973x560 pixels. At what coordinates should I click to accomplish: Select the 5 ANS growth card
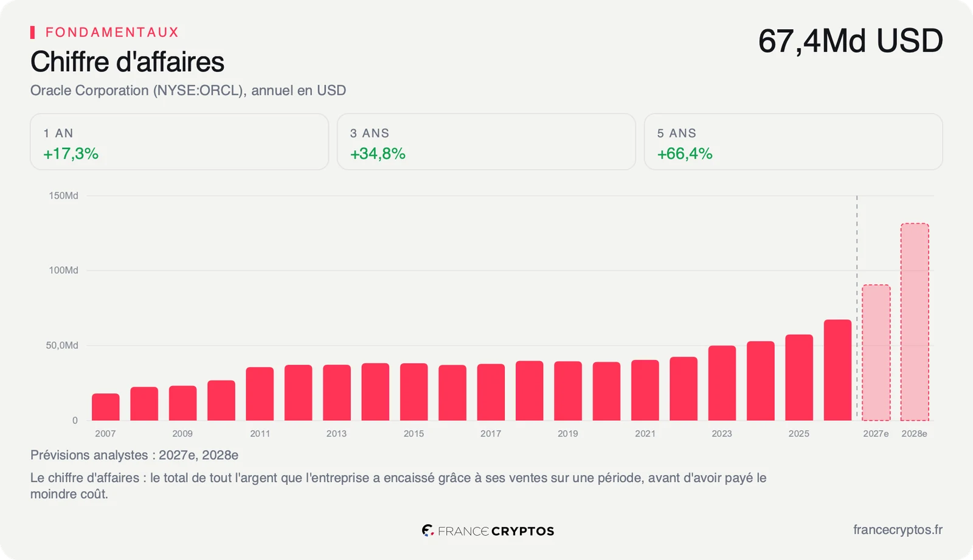tap(793, 142)
